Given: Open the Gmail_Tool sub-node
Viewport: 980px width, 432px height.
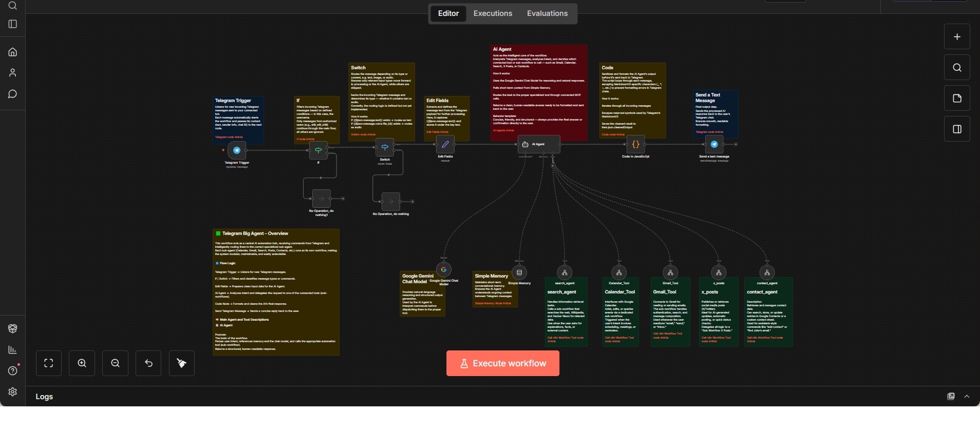Looking at the screenshot, I should (x=670, y=272).
